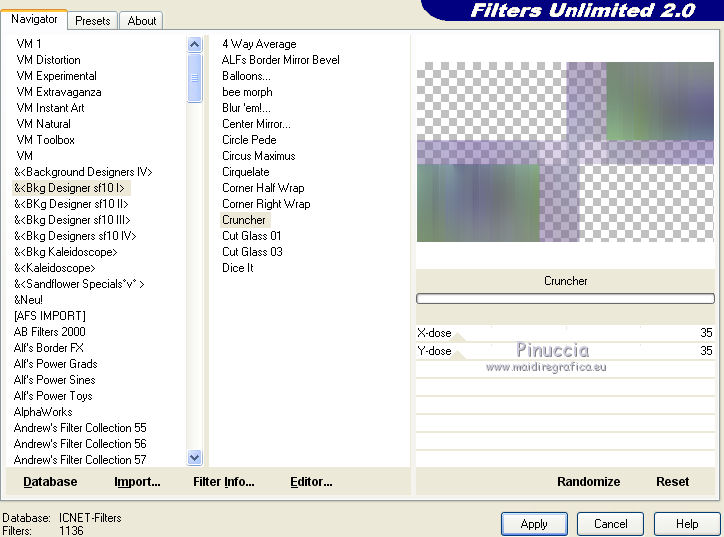Screen dimensions: 724x537
Task: Select Alf's Border FX category
Action: click(x=48, y=348)
